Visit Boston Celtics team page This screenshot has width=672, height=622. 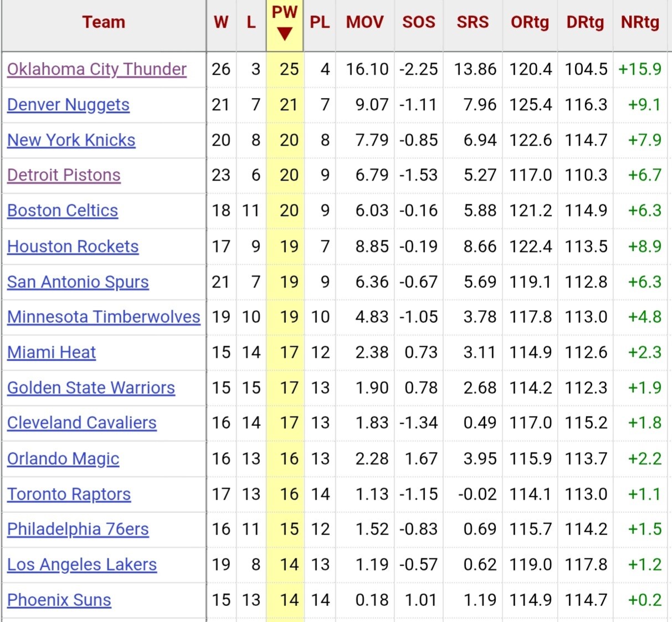tap(62, 210)
